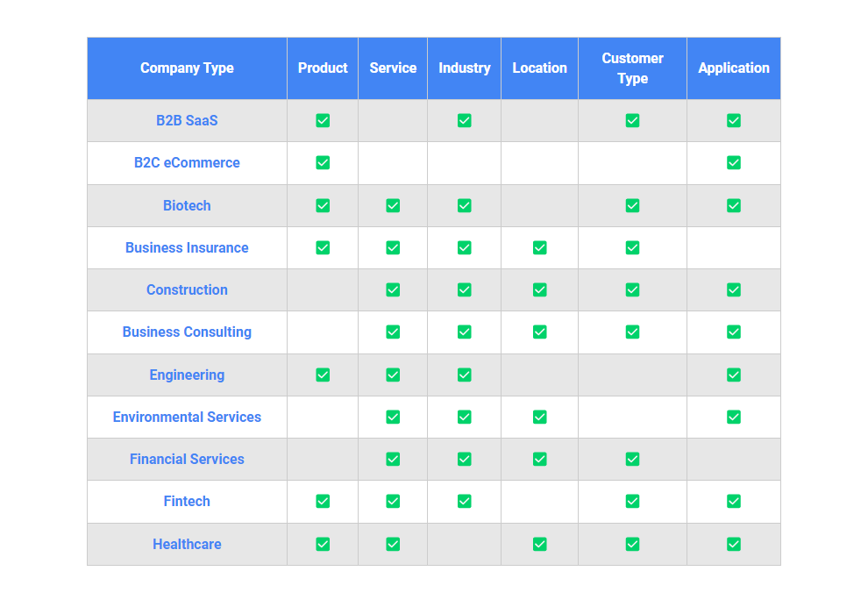Click Business Consulting Industry checkmark
868x614 pixels.
click(x=464, y=332)
